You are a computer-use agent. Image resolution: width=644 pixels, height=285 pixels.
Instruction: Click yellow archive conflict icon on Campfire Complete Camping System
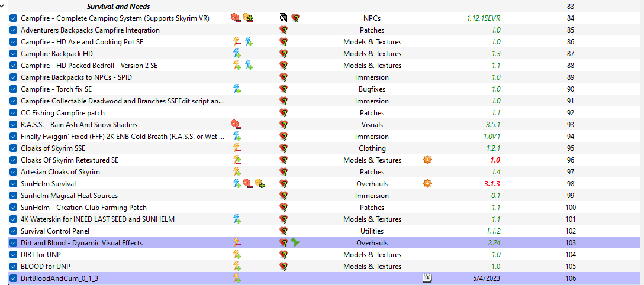tap(247, 18)
